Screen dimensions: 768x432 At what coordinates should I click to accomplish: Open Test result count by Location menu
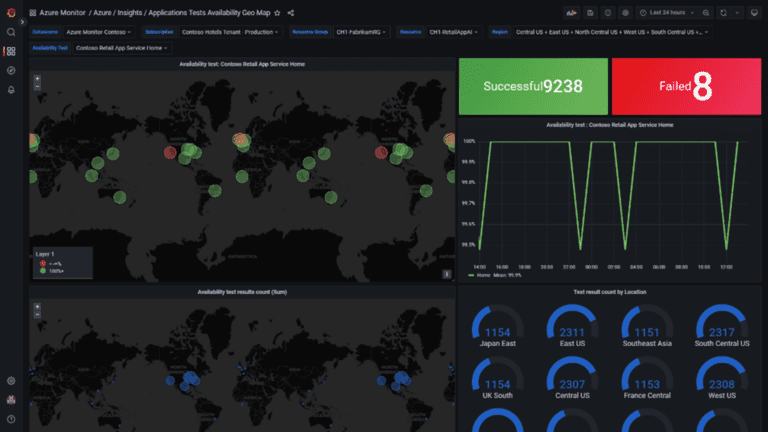610,292
